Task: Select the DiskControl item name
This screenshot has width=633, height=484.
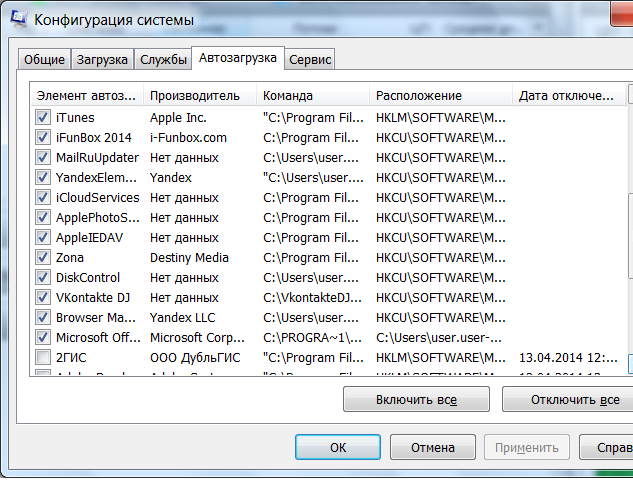Action: click(x=88, y=278)
